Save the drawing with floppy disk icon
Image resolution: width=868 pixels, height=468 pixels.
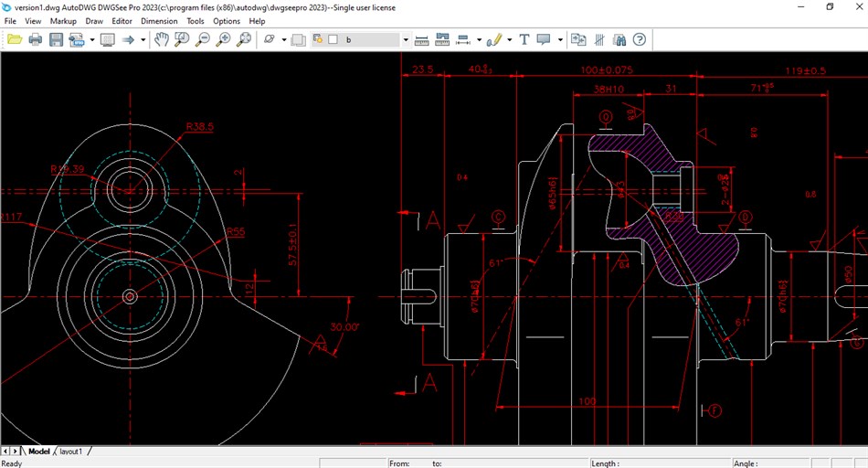56,39
